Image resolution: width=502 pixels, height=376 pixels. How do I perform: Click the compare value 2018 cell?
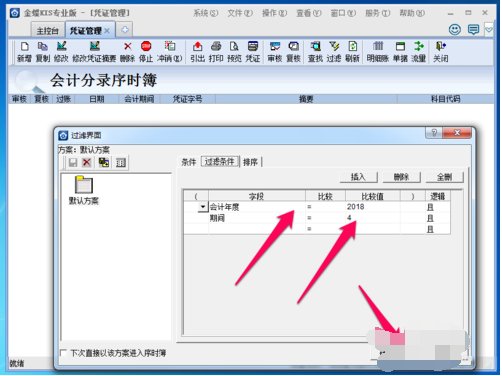point(373,207)
